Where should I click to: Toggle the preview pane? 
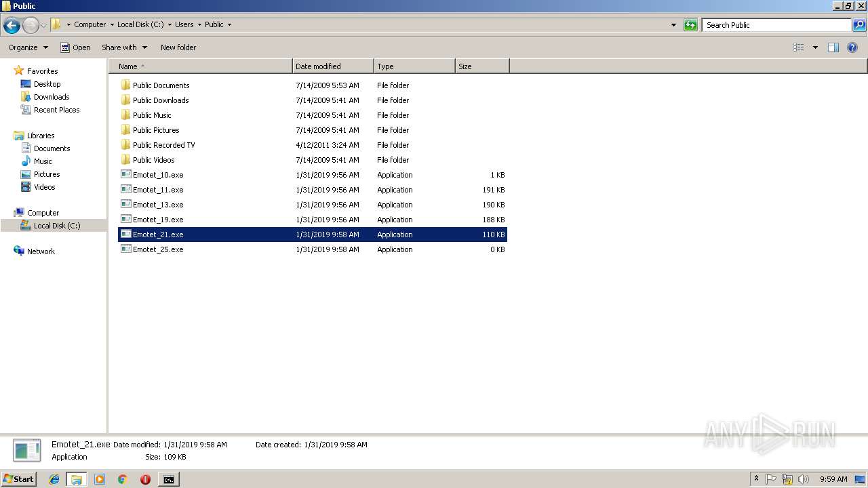click(x=833, y=47)
